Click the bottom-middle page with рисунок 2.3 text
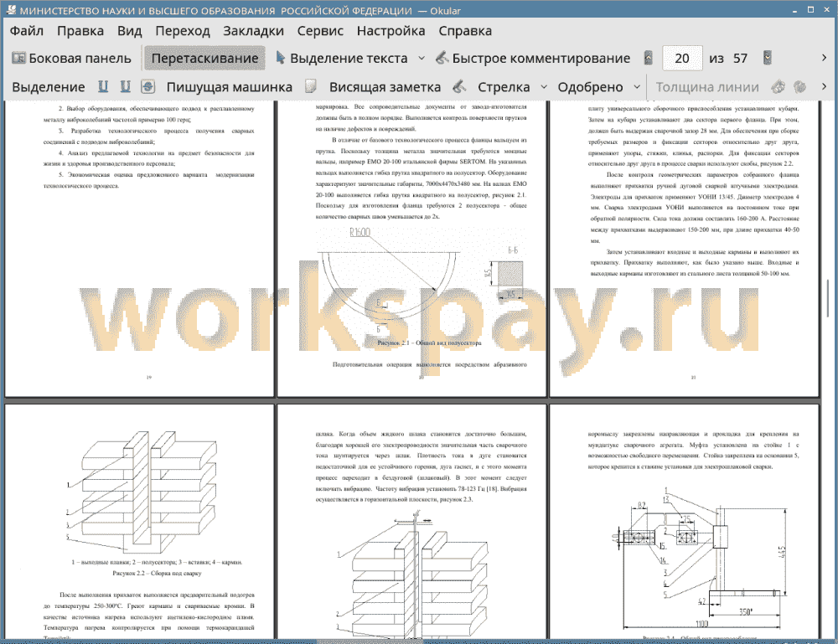Viewport: 838px width, 644px height. click(x=412, y=522)
